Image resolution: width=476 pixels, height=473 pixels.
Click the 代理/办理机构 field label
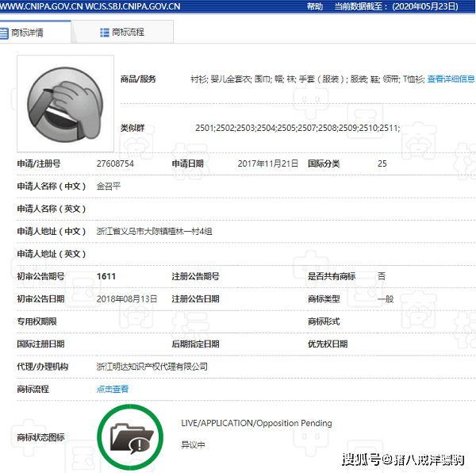(x=43, y=367)
